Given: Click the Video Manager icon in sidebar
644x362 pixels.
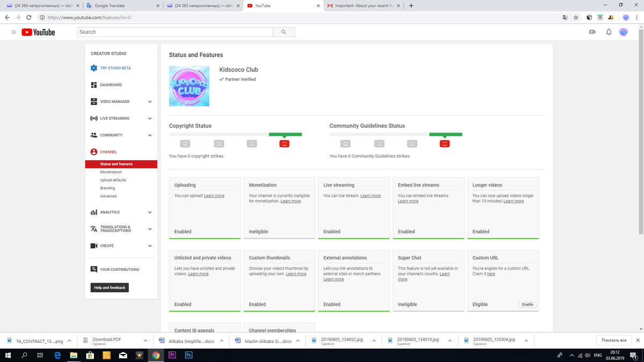Looking at the screenshot, I should (94, 101).
